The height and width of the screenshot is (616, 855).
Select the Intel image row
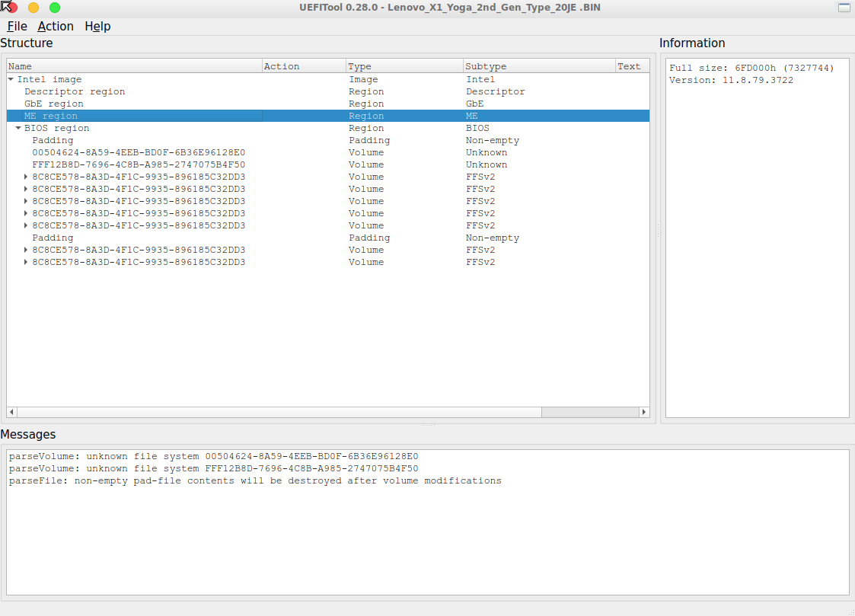pos(327,80)
